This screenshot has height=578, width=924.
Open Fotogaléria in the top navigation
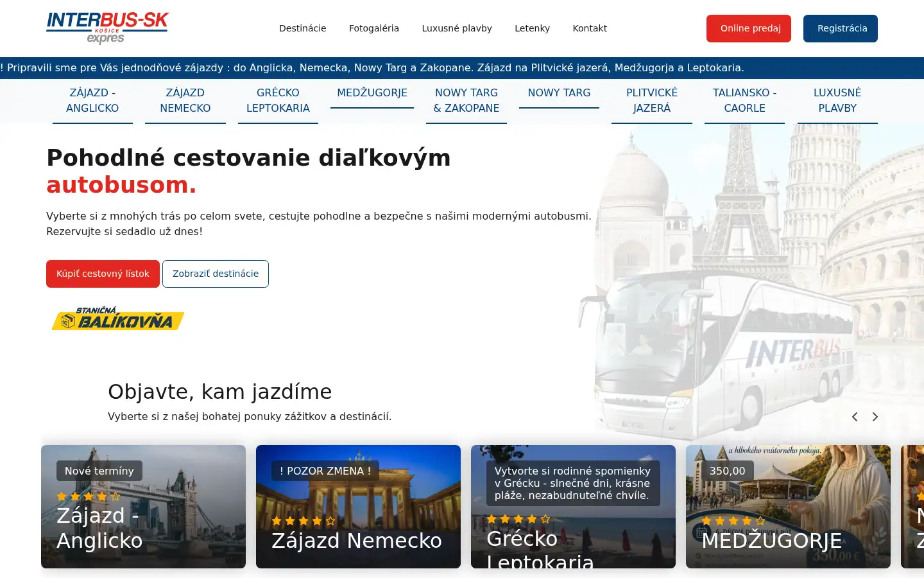point(374,28)
